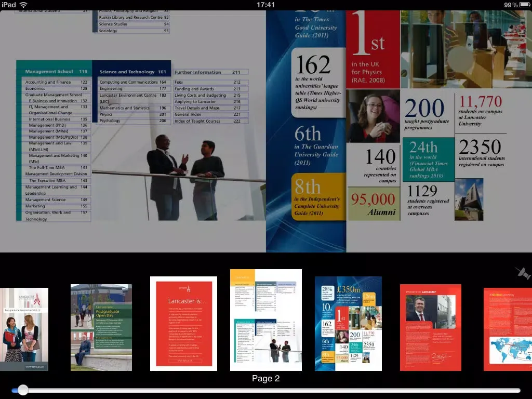Tap the 'Page 2' label under thumbnails

coord(265,379)
